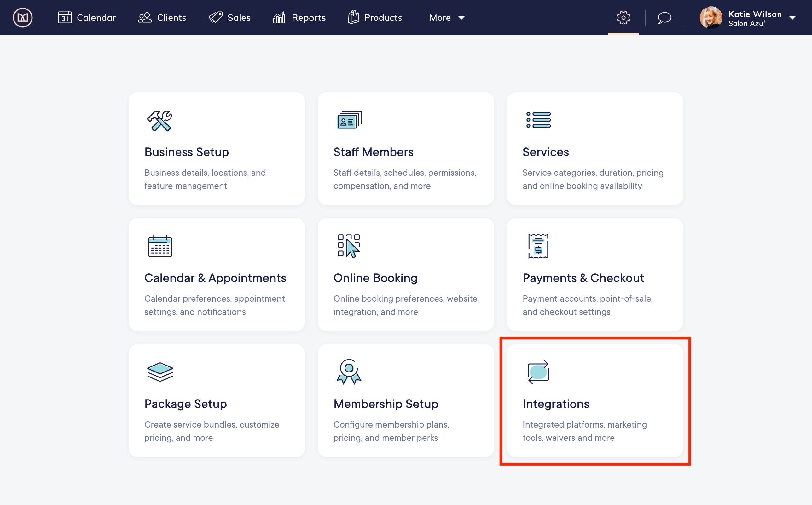The width and height of the screenshot is (812, 505).
Task: Open the chat bubble icon
Action: [x=664, y=18]
